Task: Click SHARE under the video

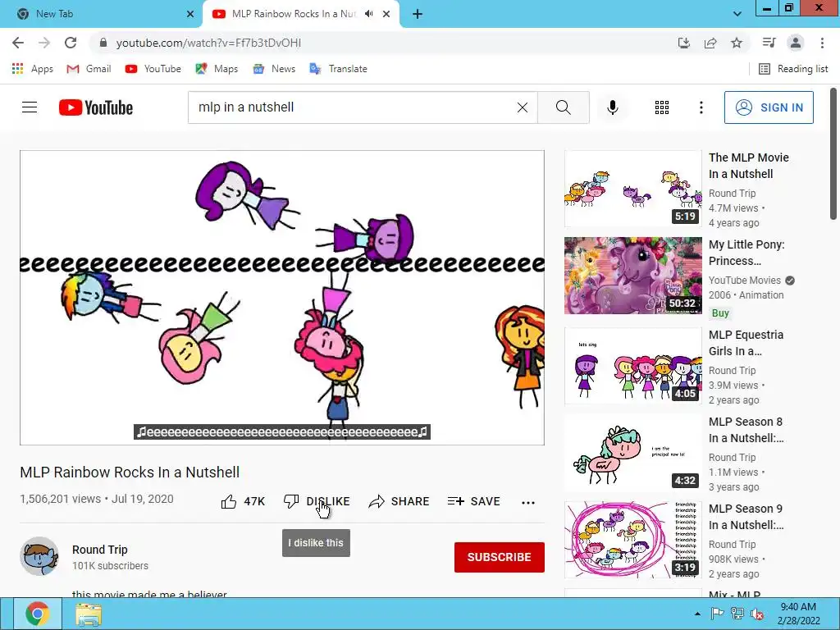Action: [399, 501]
